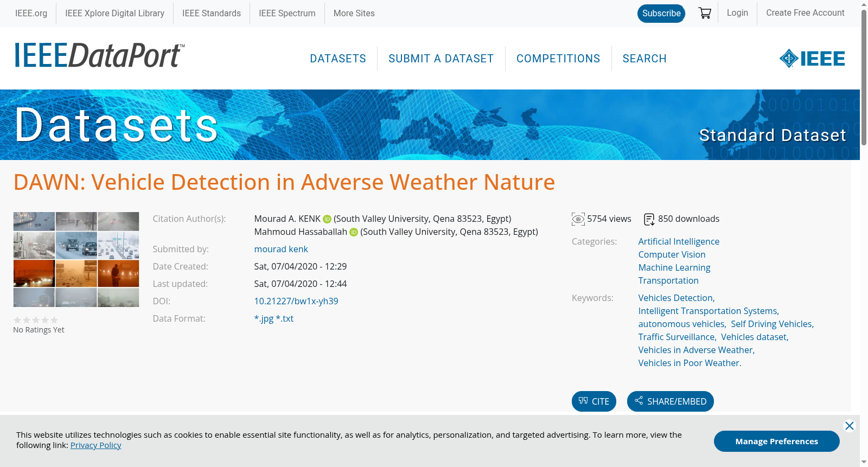Click date created 'Sat, 07/04/2020 - 12:29'
The width and height of the screenshot is (868, 467).
point(301,267)
